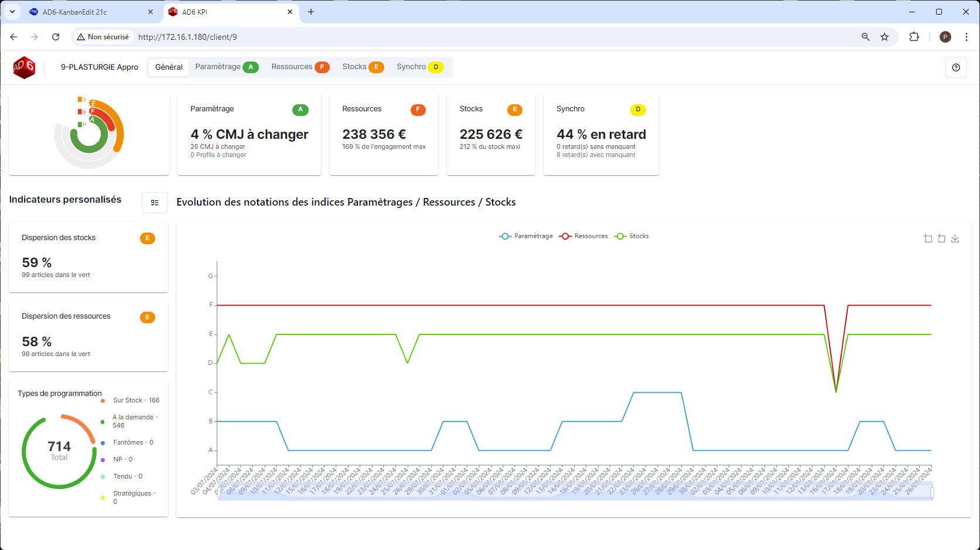Toggle the Paramètrage series in chart legend
The height and width of the screenshot is (550, 980).
tap(526, 236)
